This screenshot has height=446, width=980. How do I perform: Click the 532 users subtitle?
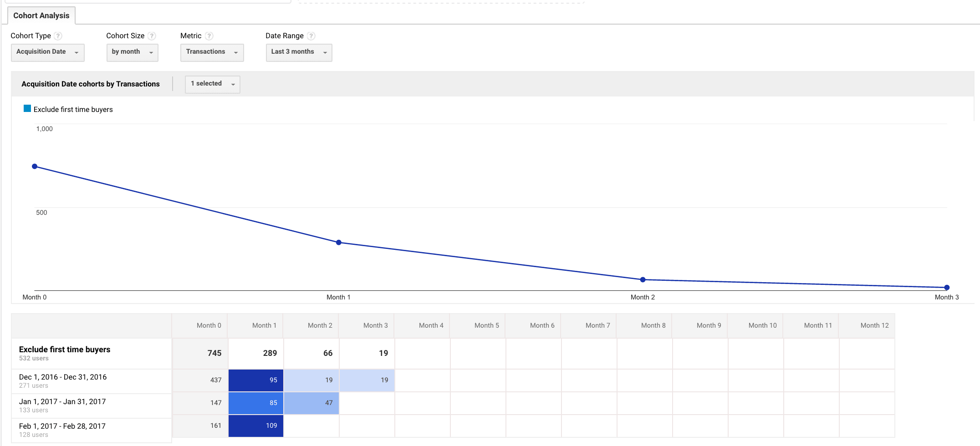[x=34, y=358]
